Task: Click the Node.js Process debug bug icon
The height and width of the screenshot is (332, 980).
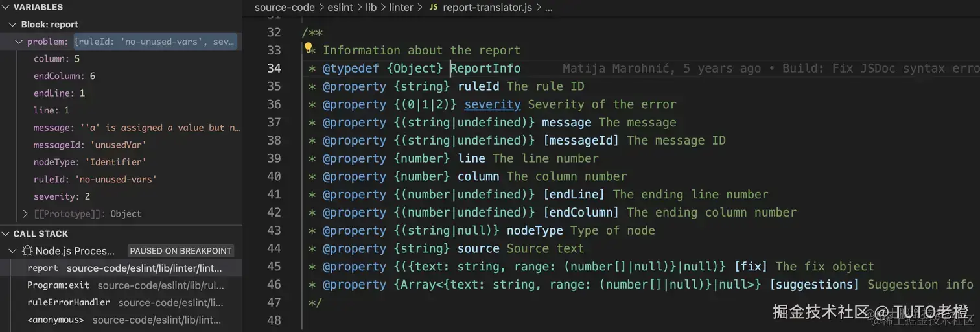Action: 27,251
